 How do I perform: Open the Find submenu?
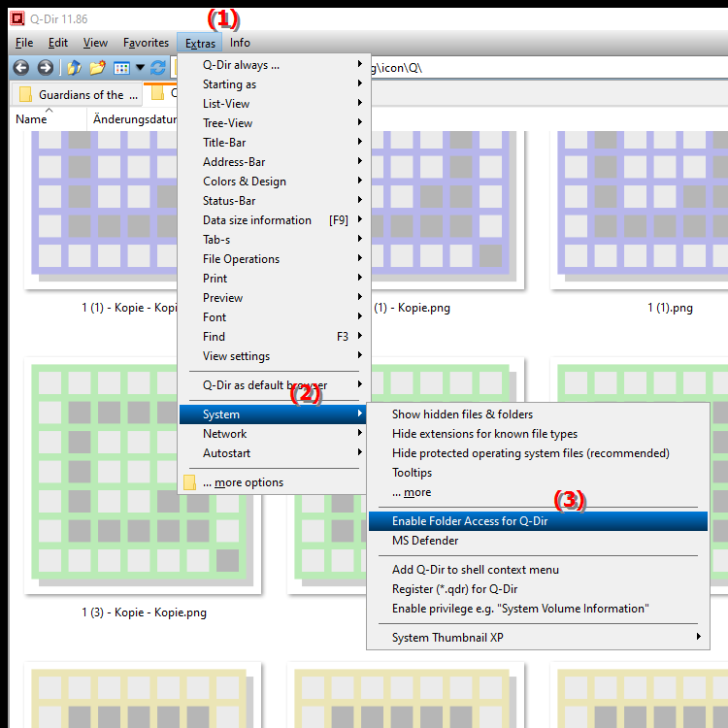click(273, 337)
